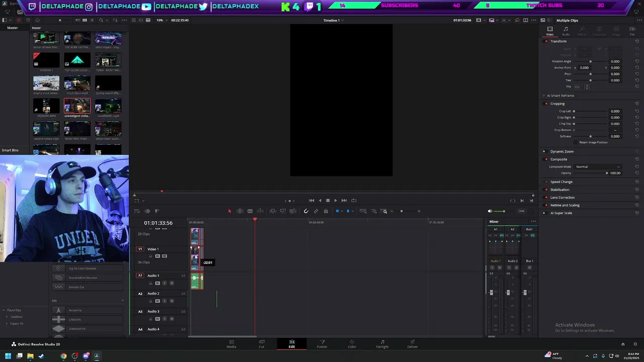Adjust the viewer volume slider

pyautogui.click(x=503, y=211)
